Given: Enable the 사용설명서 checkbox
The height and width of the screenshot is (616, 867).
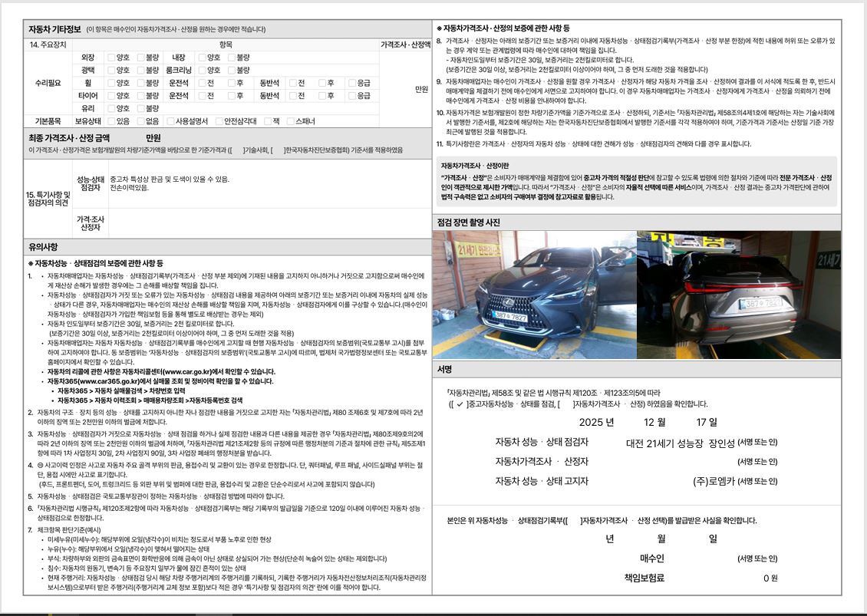Looking at the screenshot, I should click(x=170, y=121).
